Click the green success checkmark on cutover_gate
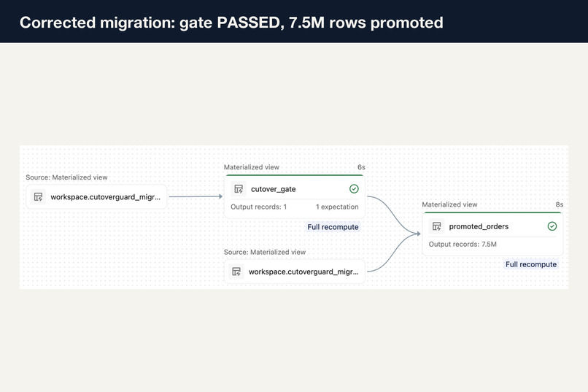This screenshot has height=392, width=588. (x=354, y=188)
